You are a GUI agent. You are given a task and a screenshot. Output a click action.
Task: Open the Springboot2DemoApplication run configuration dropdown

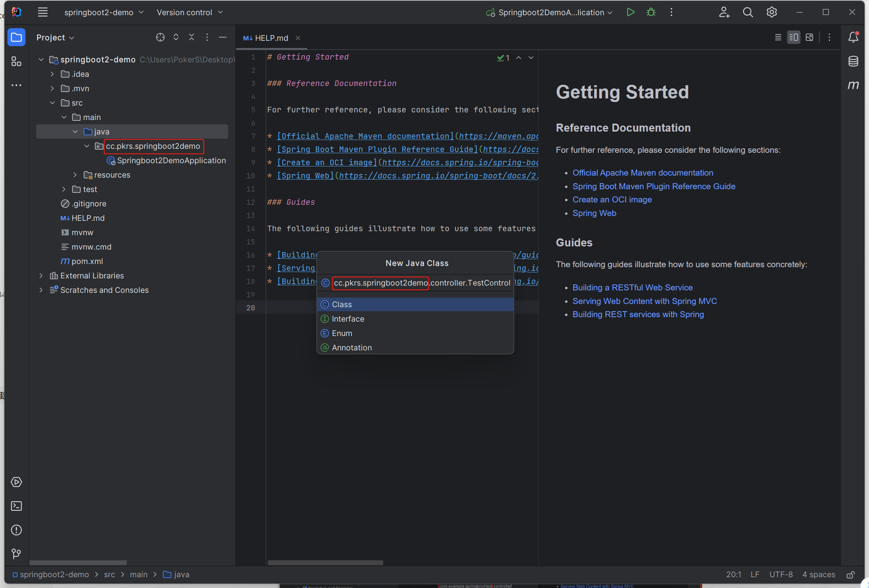click(549, 12)
